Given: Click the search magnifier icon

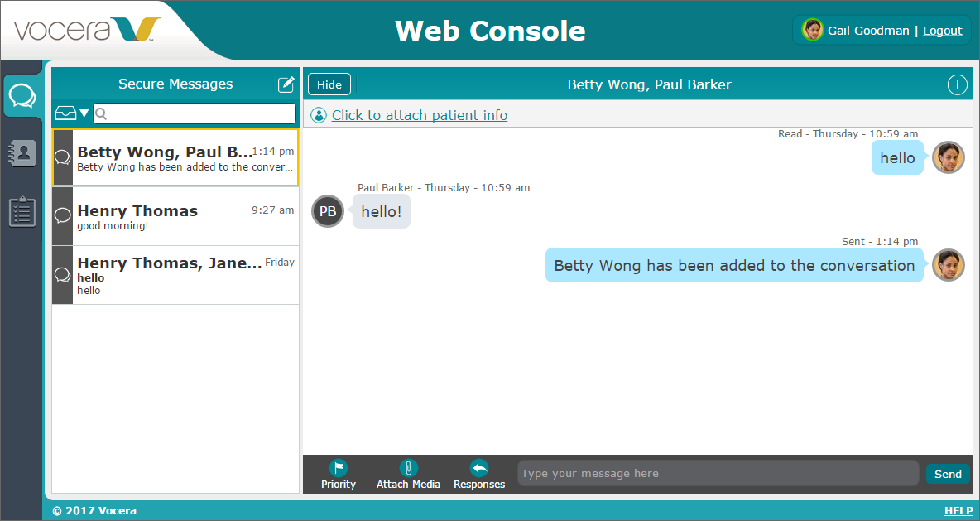Looking at the screenshot, I should coord(101,113).
